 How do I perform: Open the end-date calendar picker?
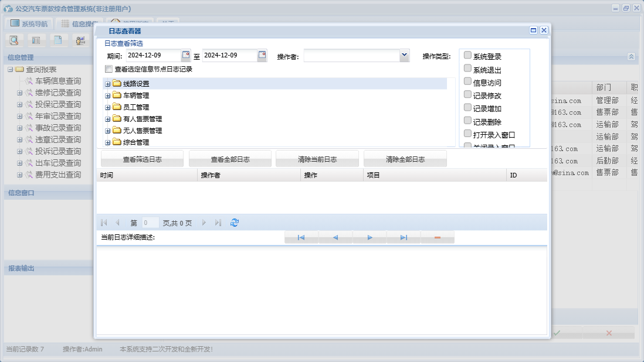[x=262, y=55]
